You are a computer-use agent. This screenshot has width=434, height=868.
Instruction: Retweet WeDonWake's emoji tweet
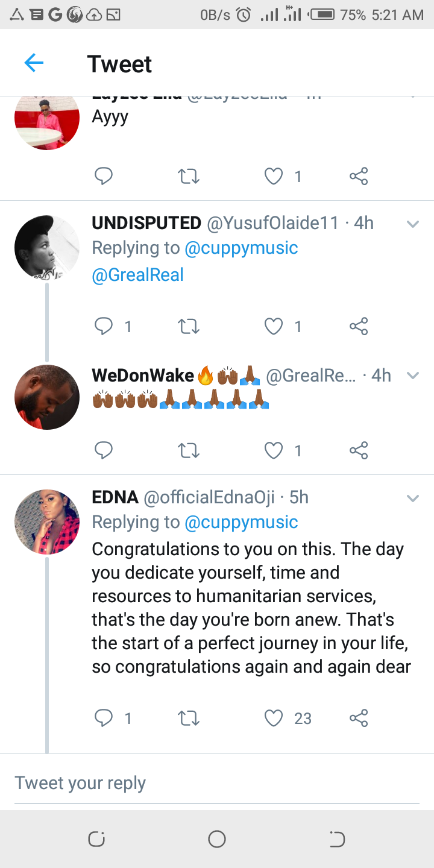(x=189, y=450)
